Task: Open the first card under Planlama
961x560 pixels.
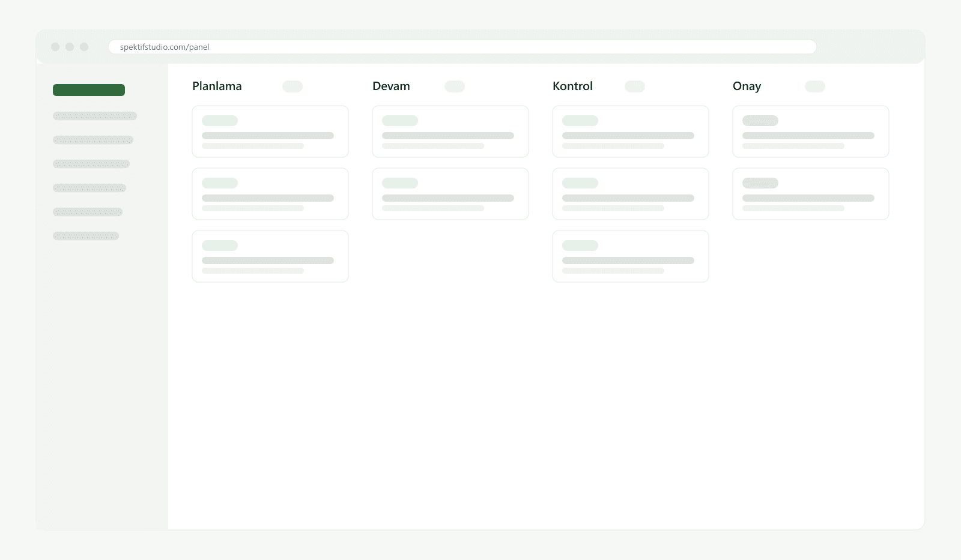Action: coord(270,131)
